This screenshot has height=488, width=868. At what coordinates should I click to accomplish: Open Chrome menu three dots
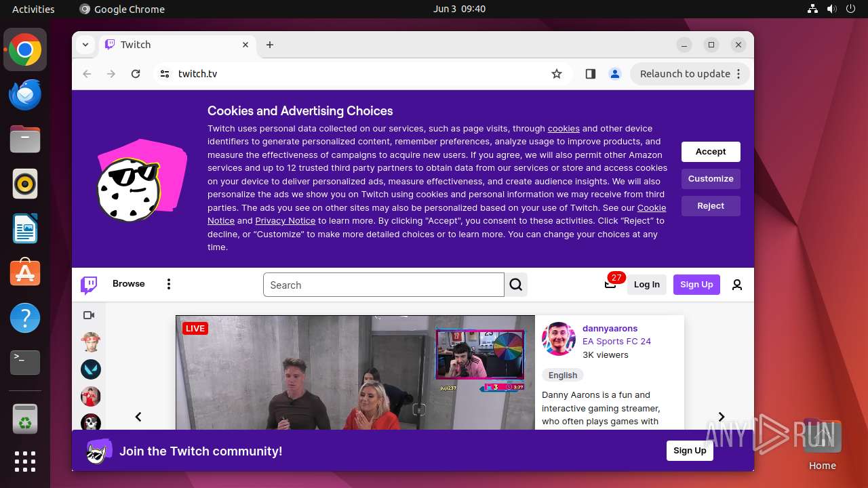738,74
